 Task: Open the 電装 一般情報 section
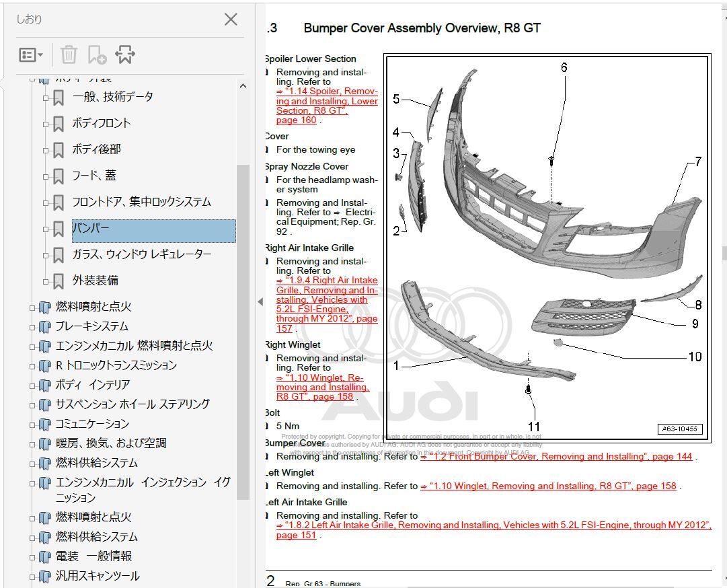click(x=93, y=556)
